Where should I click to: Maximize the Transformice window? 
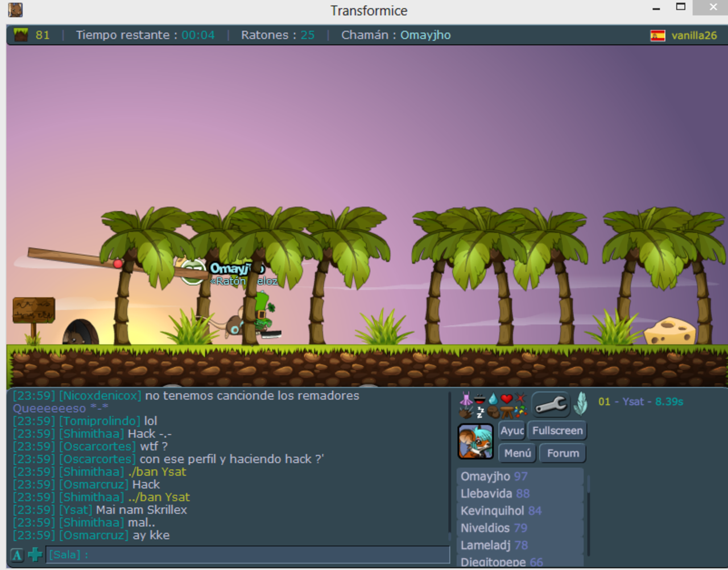point(680,7)
